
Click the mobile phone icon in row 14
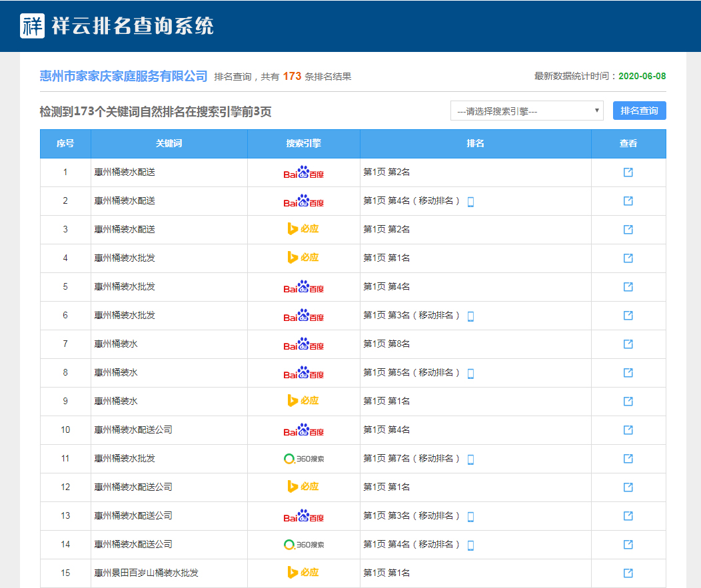470,545
